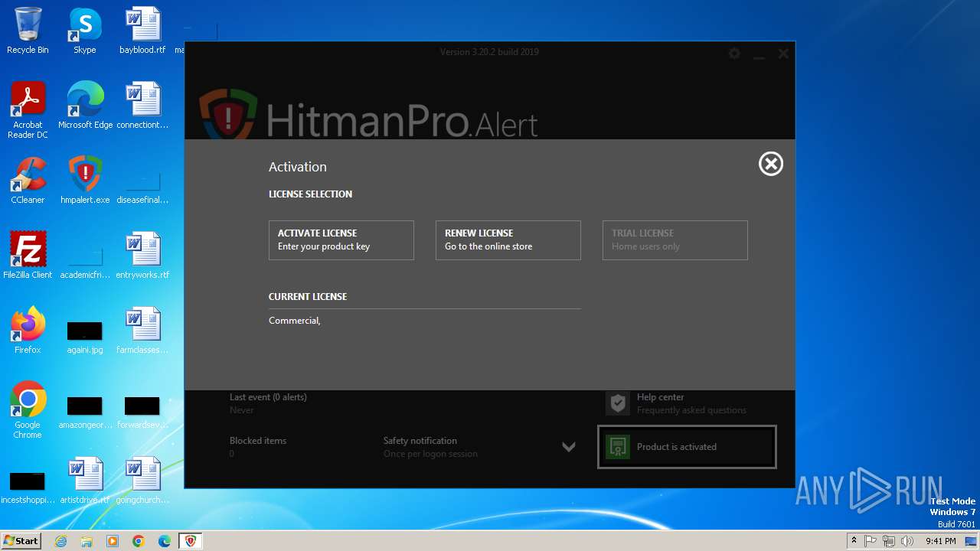Select Microsoft Edge desktop shortcut
Viewport: 980px width, 551px height.
point(85,106)
